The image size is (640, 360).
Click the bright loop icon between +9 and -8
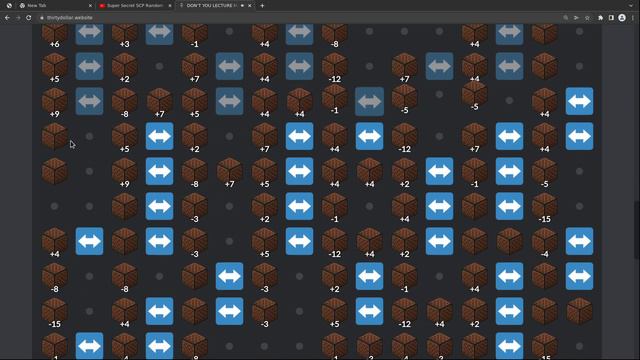tap(160, 171)
